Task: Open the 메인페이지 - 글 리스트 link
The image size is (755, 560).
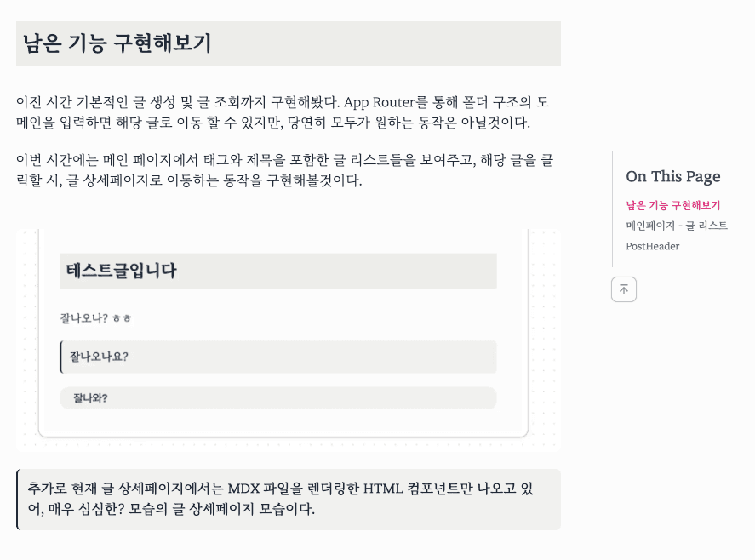Action: coord(677,226)
